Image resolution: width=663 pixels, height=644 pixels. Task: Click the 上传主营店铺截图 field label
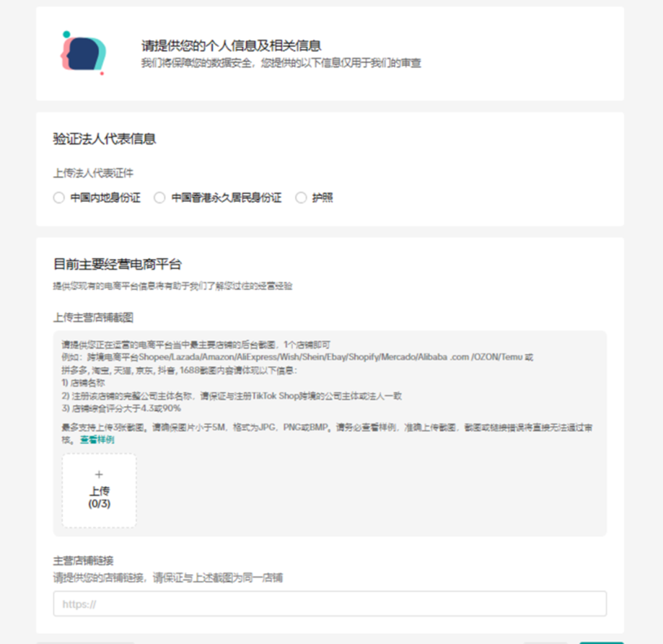point(93,317)
